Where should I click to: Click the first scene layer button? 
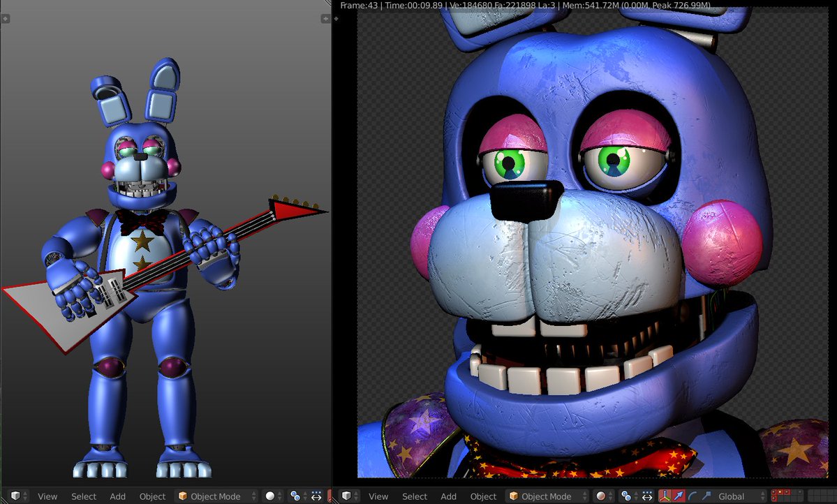click(774, 492)
